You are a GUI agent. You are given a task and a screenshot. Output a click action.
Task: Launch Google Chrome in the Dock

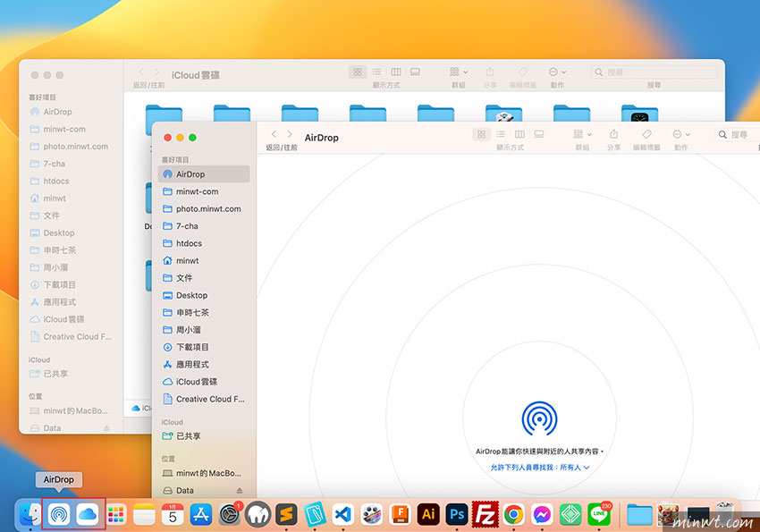(514, 514)
